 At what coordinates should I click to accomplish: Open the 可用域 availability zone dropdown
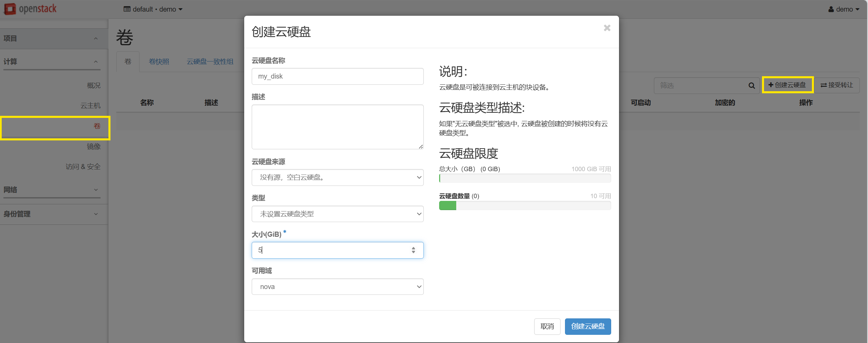pos(338,287)
